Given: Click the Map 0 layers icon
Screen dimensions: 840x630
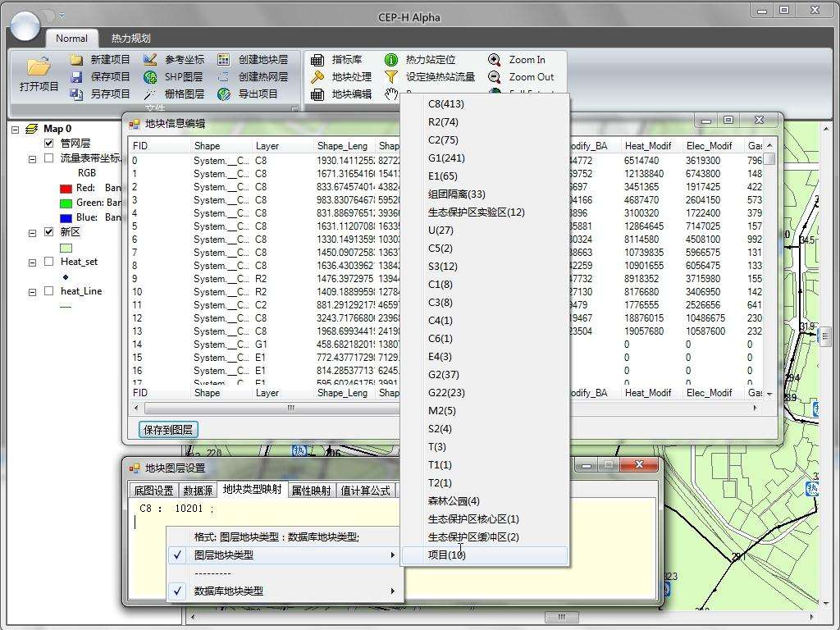Looking at the screenshot, I should [x=32, y=129].
